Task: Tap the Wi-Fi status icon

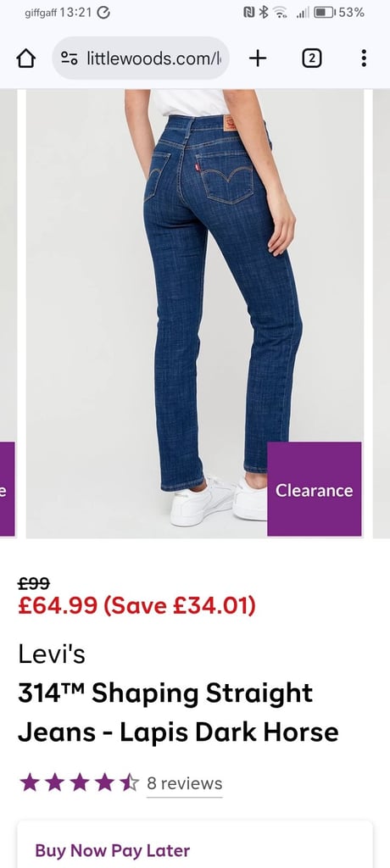Action: point(281,12)
